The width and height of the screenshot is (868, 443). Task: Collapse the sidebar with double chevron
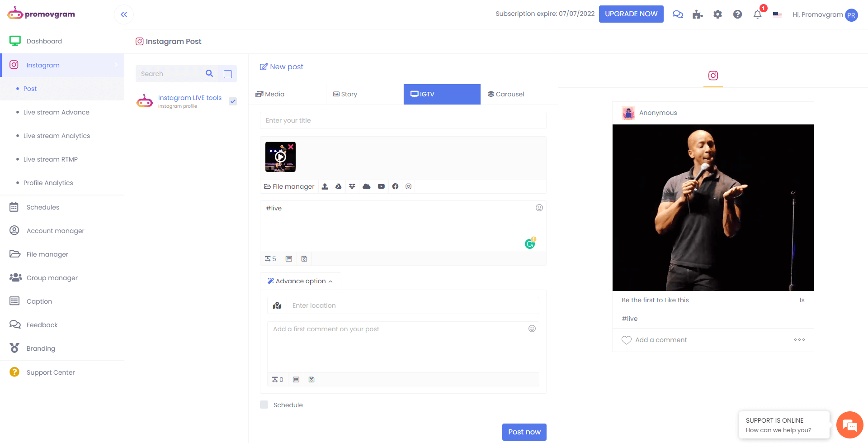[x=124, y=14]
